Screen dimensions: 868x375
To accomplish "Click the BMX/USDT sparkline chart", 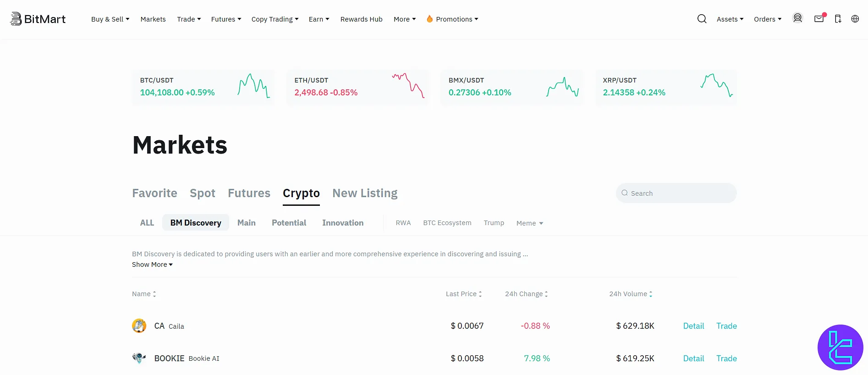I will 563,87.
